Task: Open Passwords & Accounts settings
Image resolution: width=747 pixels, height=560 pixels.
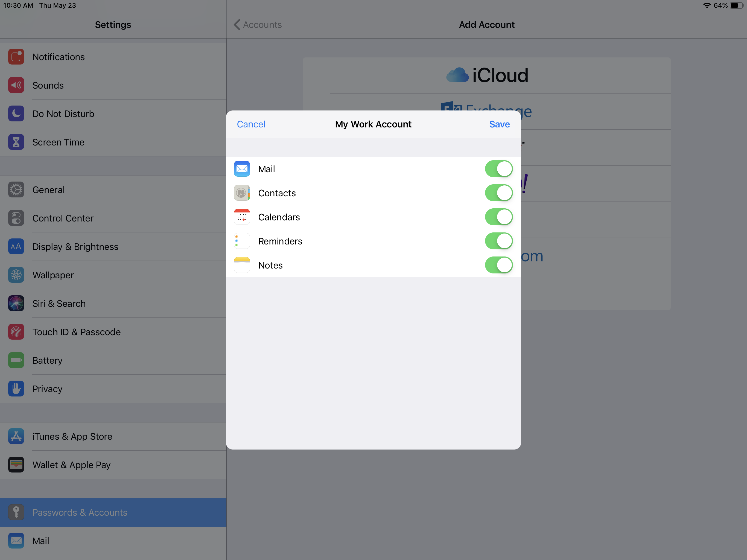Action: click(x=79, y=512)
